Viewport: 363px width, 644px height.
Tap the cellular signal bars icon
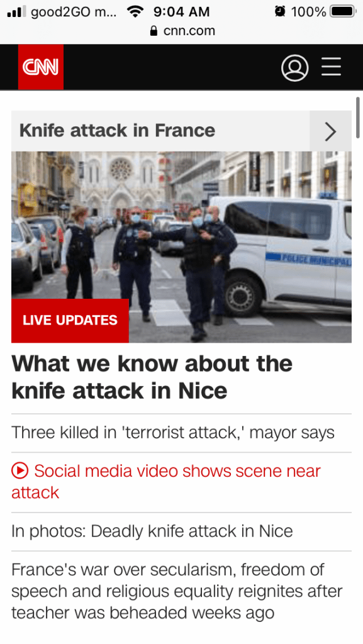pos(16,11)
